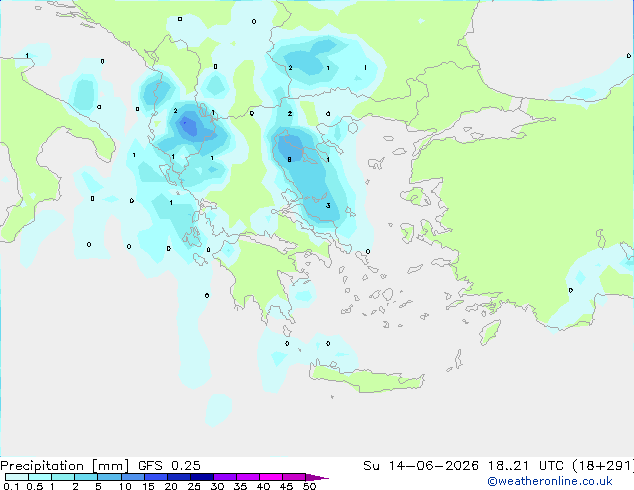Select the 2–5 mm legend color box
Viewport: 634px width, 490px height.
pos(86,477)
